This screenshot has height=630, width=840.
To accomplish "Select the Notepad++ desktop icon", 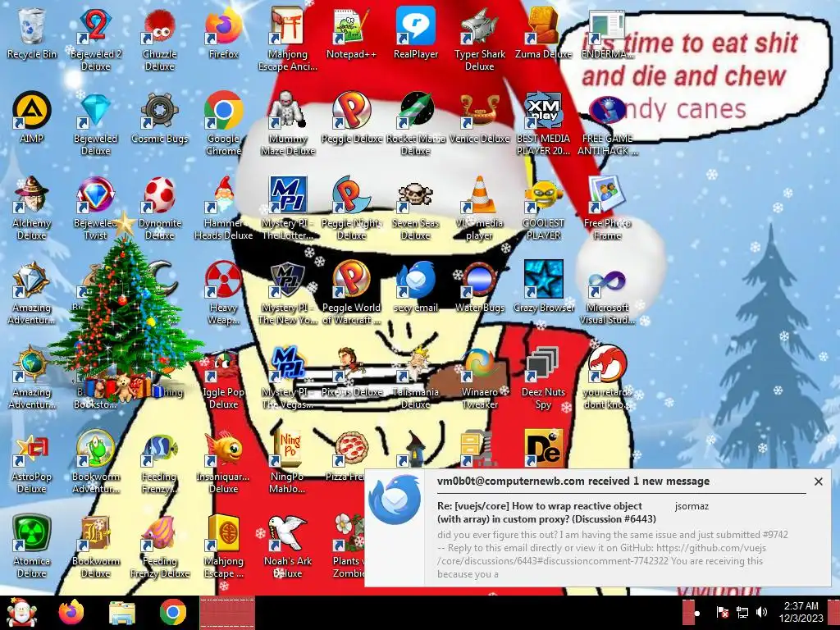I will tap(351, 33).
